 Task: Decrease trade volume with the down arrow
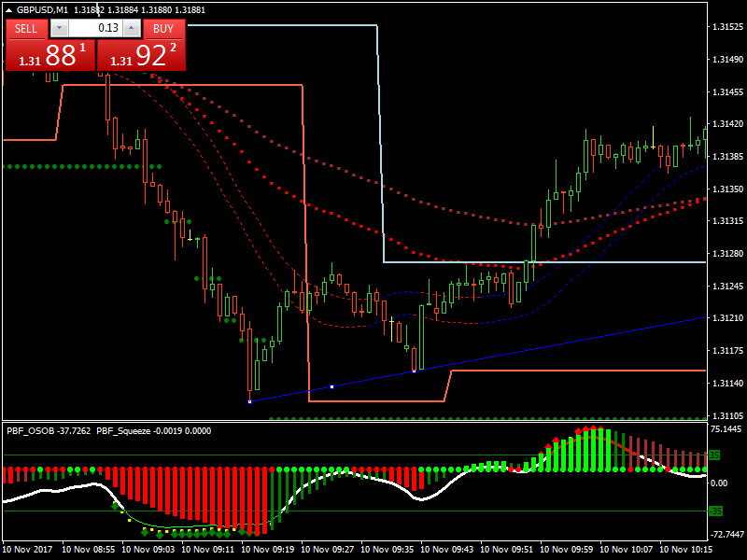[59, 28]
